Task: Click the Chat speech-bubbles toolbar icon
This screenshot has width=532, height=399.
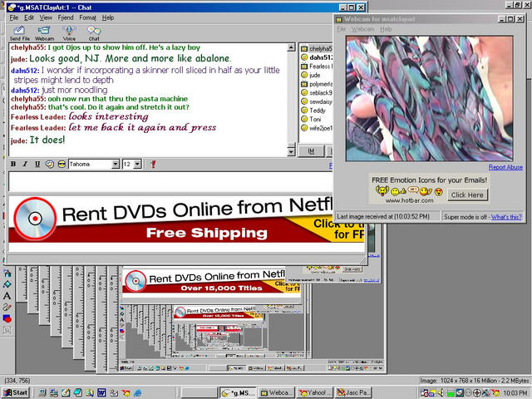Action: point(94,33)
